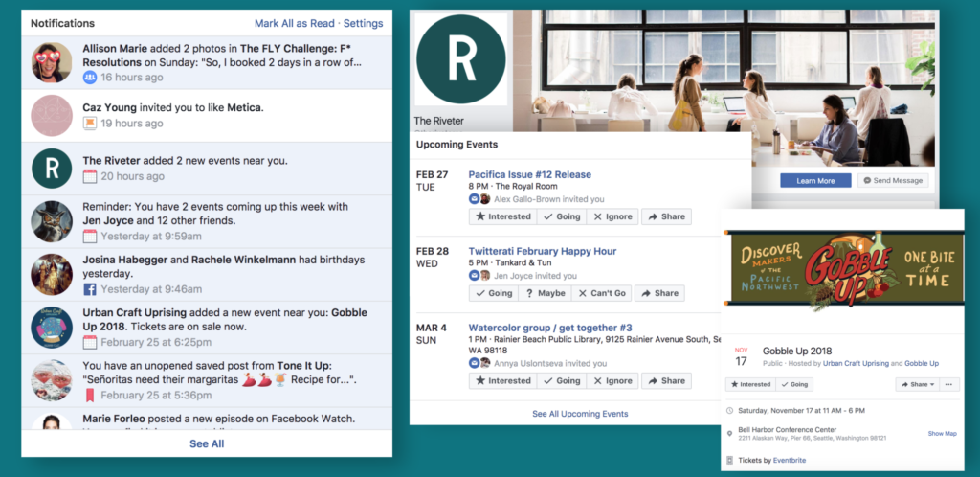Share the Pacifica Issue #12 Release event
Screen dimensions: 980x477
(x=666, y=216)
